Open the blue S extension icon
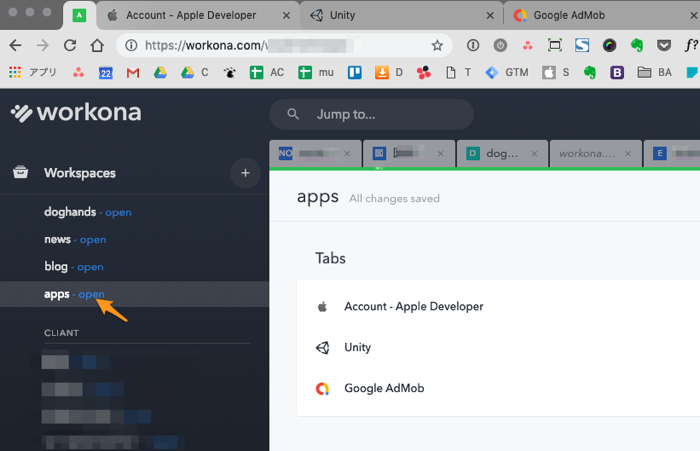700x451 pixels. [x=582, y=45]
